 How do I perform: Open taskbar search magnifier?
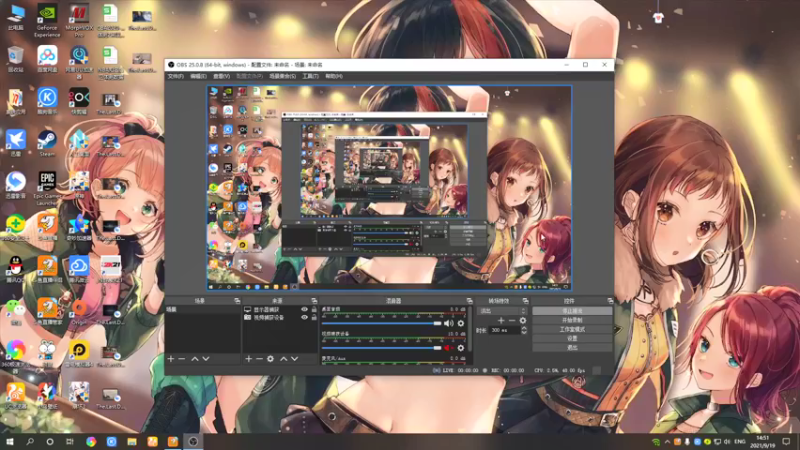point(30,441)
